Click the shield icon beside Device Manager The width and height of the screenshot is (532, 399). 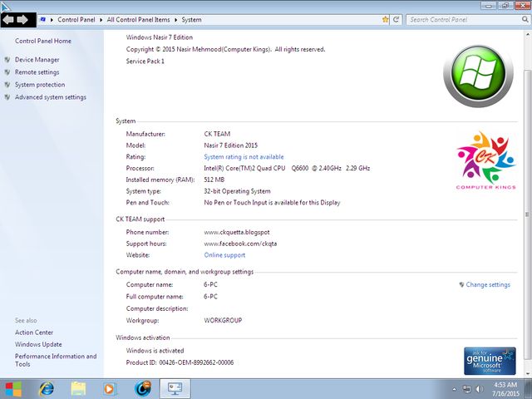(7, 60)
